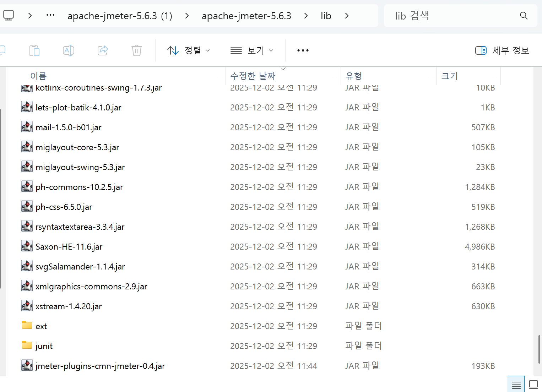This screenshot has width=542, height=392.
Task: Click jar icon of Saxon-HE-11.6.jar
Action: [x=27, y=246]
